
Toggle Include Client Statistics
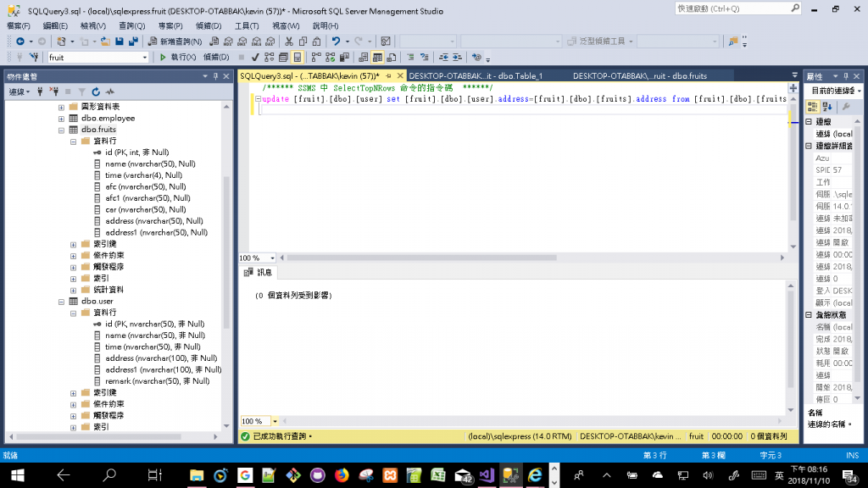pyautogui.click(x=344, y=57)
